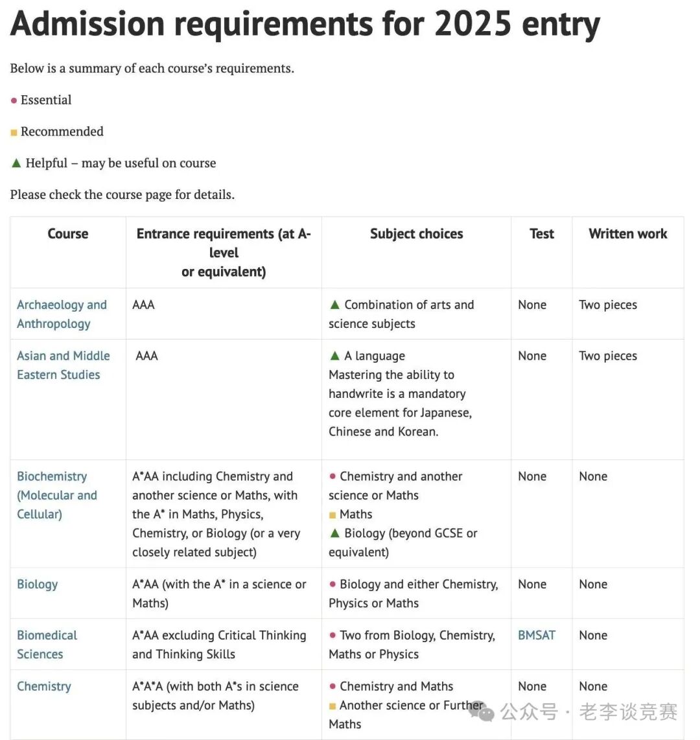This screenshot has height=740, width=700.
Task: Click green triangle beside "A language"
Action: coord(334,356)
